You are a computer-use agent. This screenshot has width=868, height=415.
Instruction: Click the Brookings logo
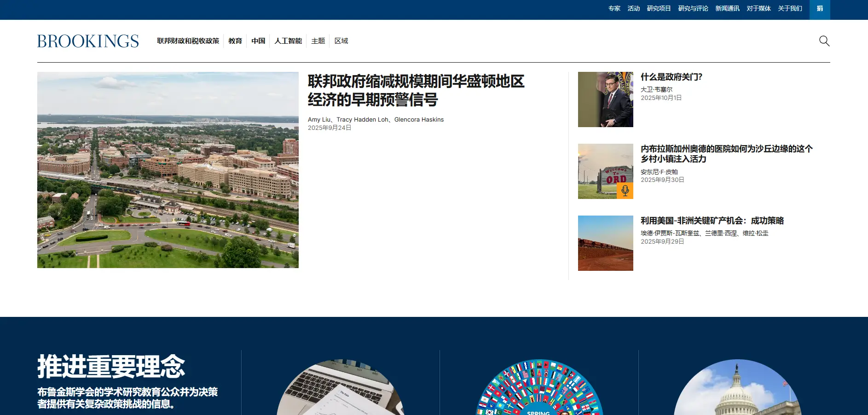coord(88,41)
